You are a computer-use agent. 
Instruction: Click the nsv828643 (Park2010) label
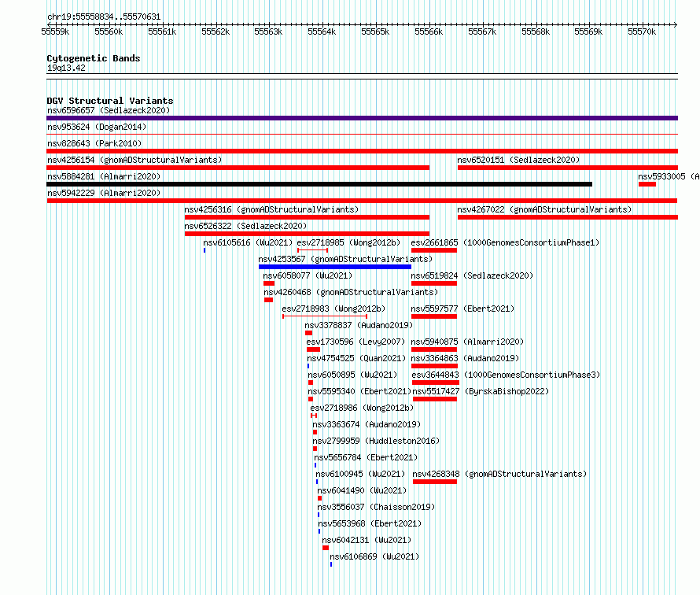coord(94,143)
